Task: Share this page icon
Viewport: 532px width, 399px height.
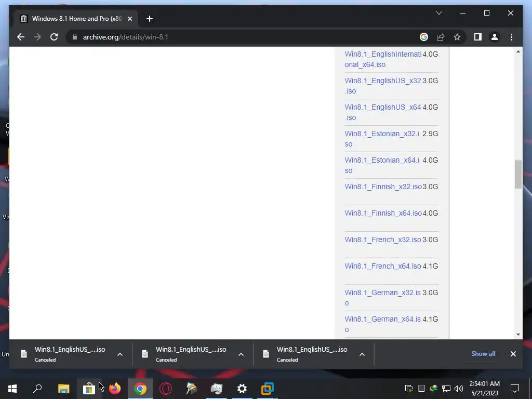Action: [441, 37]
